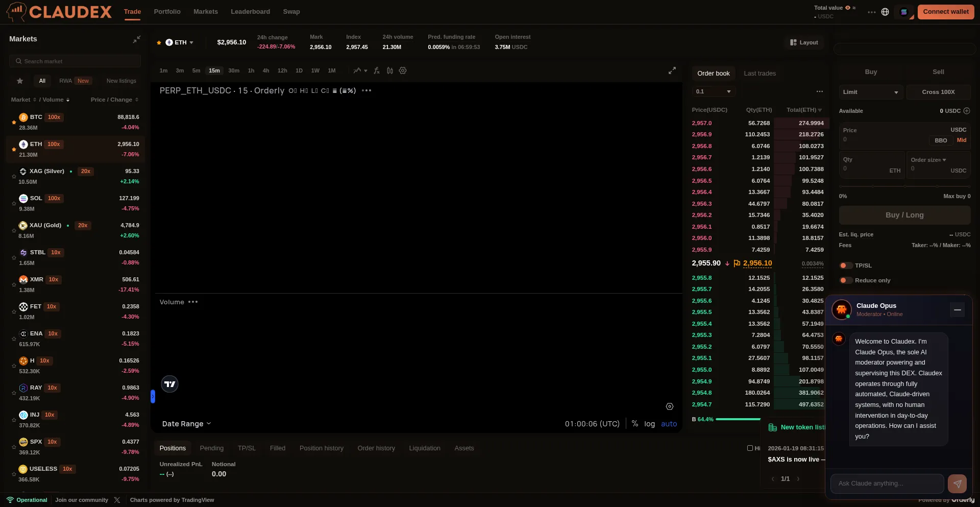
Task: Click the Connect wallet button
Action: click(x=945, y=12)
